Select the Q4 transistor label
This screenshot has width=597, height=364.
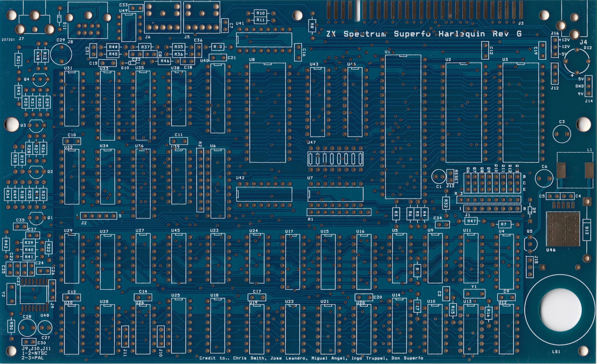[x=26, y=79]
